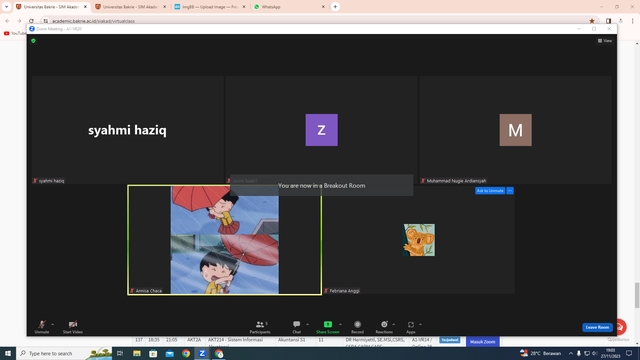Screen dimensions: 640x360
Task: Open the View layout menu in Zoom
Action: [x=605, y=41]
